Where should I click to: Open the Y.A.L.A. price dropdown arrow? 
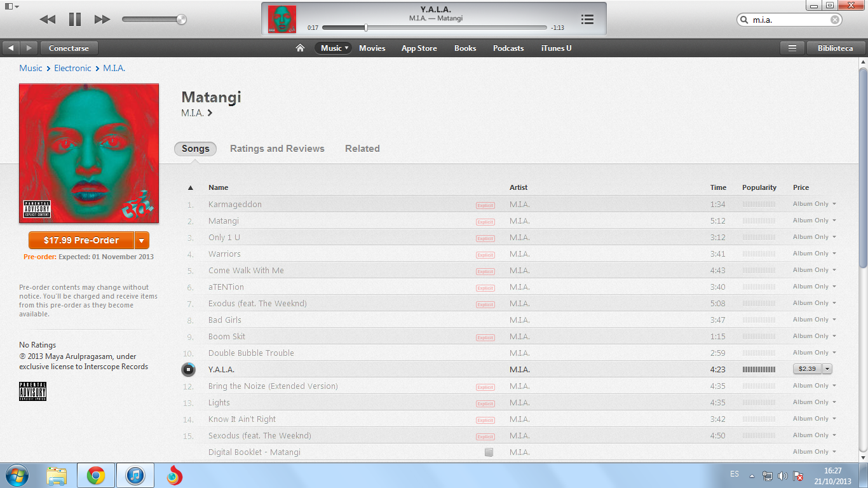(x=827, y=369)
